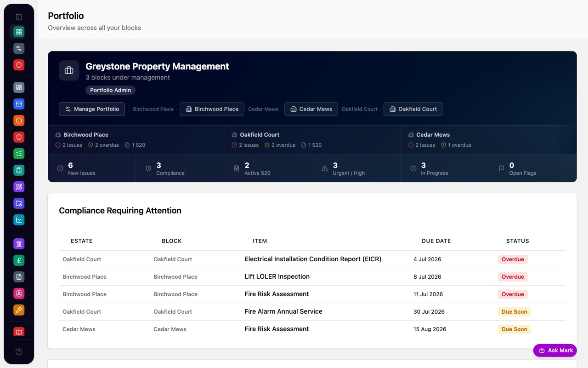Viewport: 588px width, 368px height.
Task: Click the 4 Jul 2026 due date
Action: (427, 259)
